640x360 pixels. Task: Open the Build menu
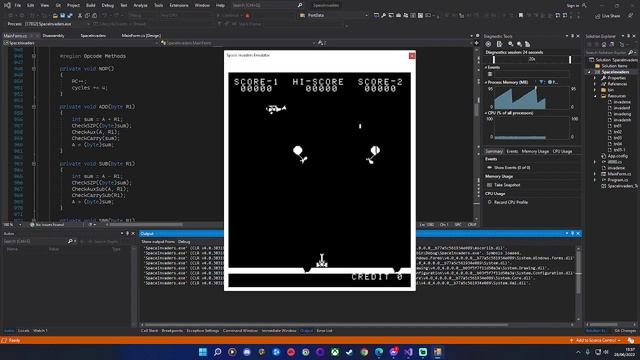point(91,6)
